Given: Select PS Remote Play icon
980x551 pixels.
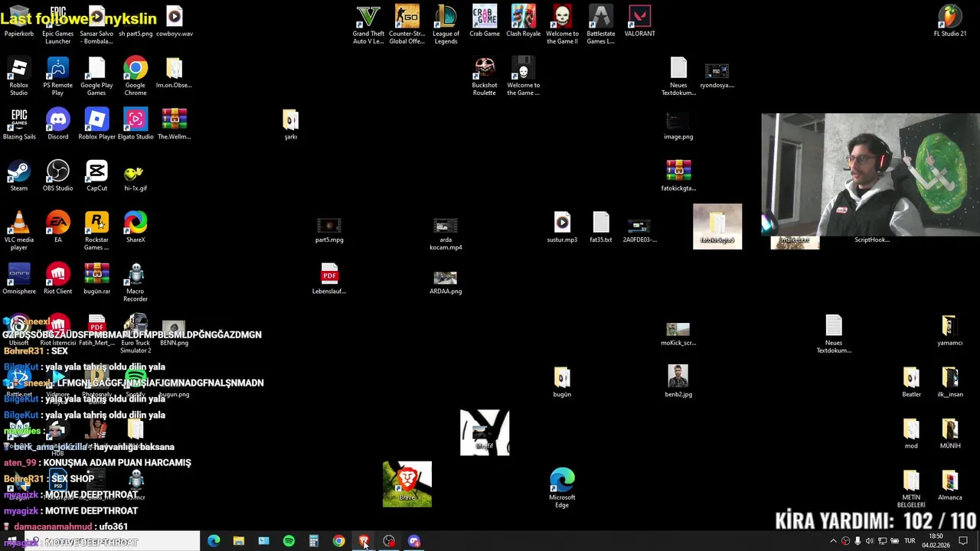Looking at the screenshot, I should [57, 76].
